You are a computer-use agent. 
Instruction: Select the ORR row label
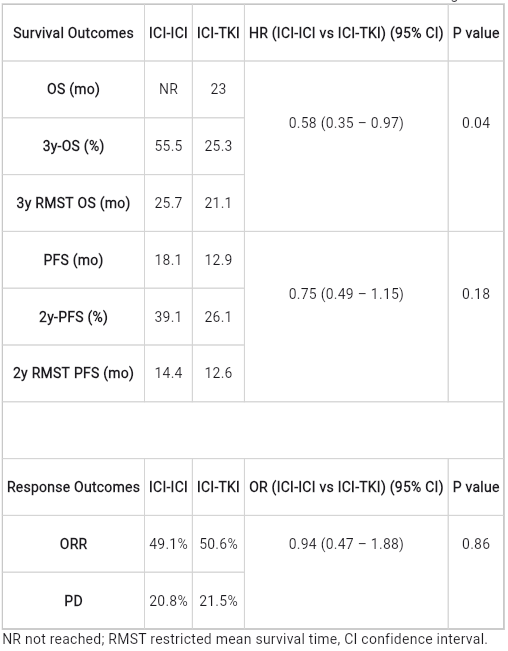coord(73,544)
